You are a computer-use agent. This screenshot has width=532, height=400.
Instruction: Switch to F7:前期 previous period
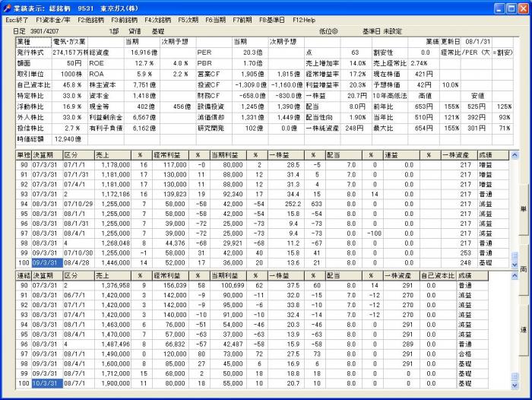(x=242, y=20)
